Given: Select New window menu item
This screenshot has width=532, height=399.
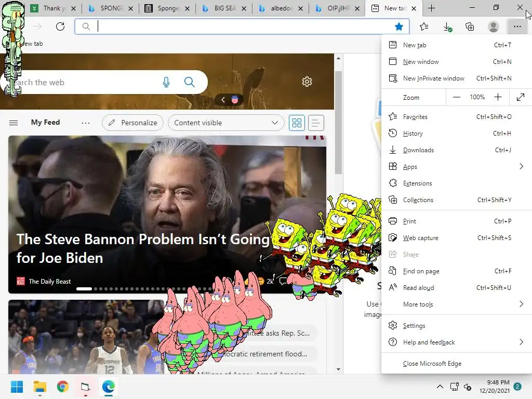Looking at the screenshot, I should (456, 62).
